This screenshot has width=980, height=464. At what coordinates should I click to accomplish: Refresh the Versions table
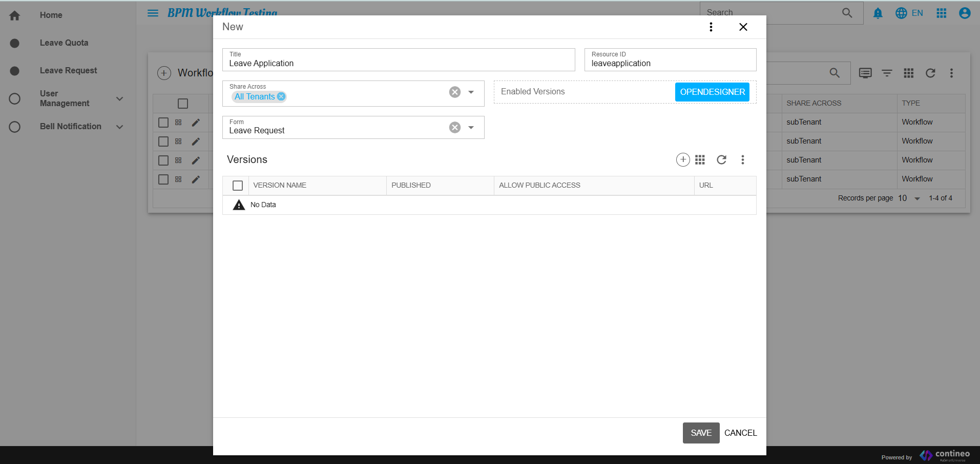point(721,160)
